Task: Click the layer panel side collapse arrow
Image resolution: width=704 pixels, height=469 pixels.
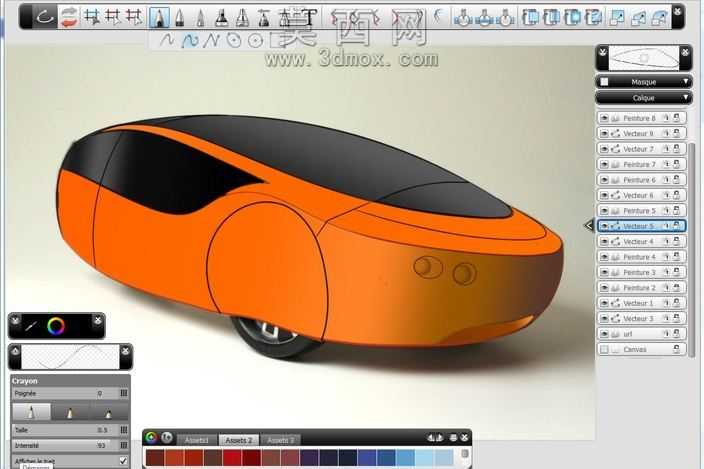Action: (589, 226)
